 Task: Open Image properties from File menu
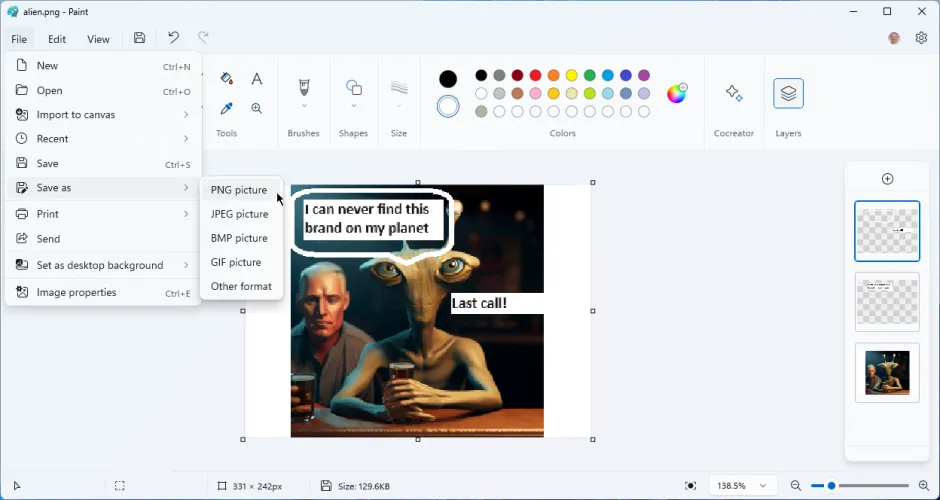pyautogui.click(x=76, y=293)
